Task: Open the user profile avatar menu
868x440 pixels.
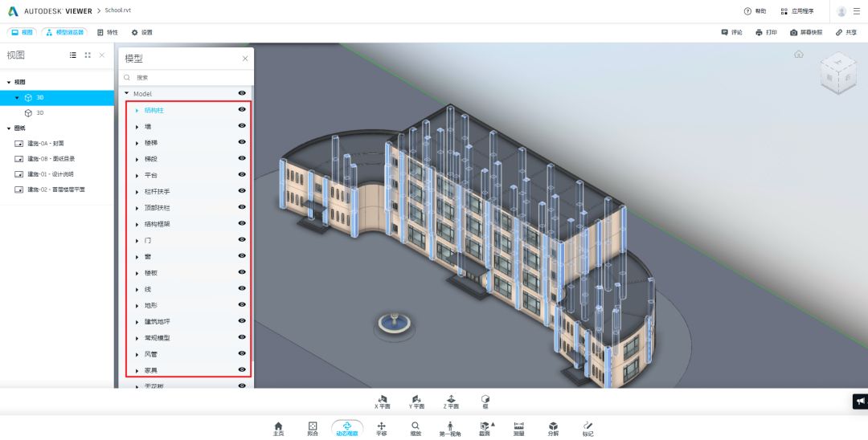Action: [x=841, y=11]
